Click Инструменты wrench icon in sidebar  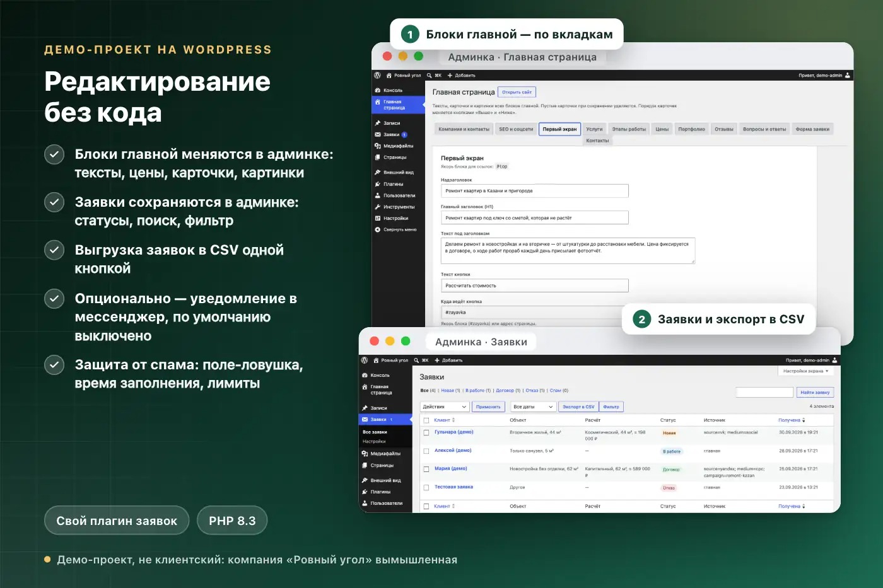tap(377, 207)
